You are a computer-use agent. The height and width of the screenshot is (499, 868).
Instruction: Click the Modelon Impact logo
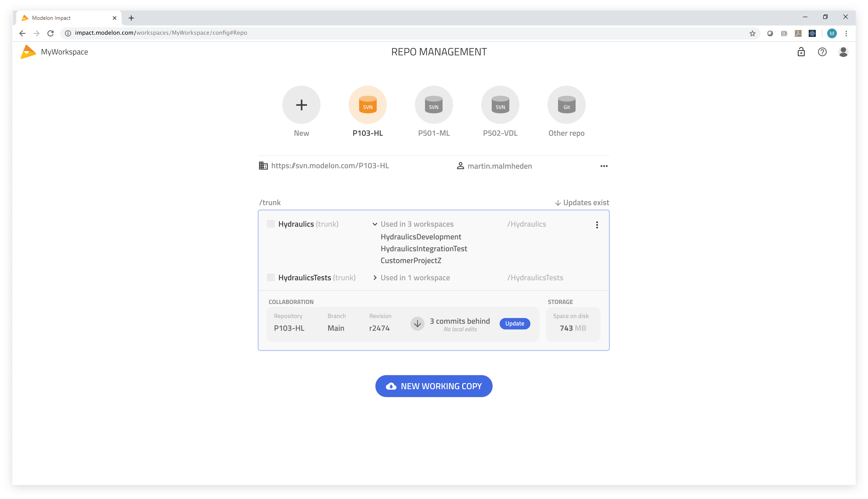click(x=28, y=52)
